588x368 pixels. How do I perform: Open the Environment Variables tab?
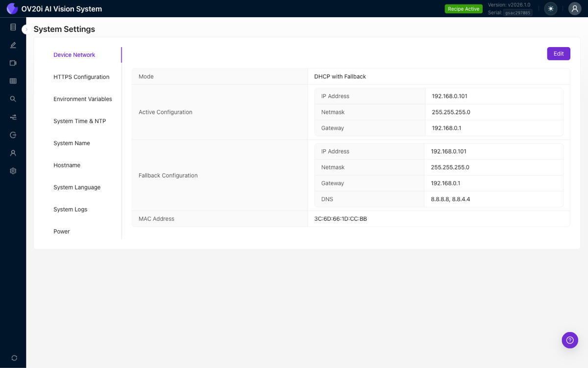pos(83,99)
